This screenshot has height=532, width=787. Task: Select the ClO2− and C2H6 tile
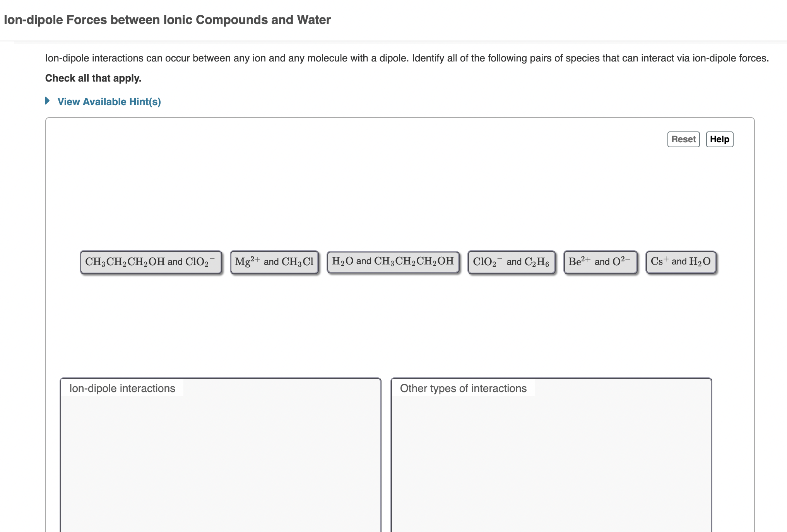pos(512,262)
